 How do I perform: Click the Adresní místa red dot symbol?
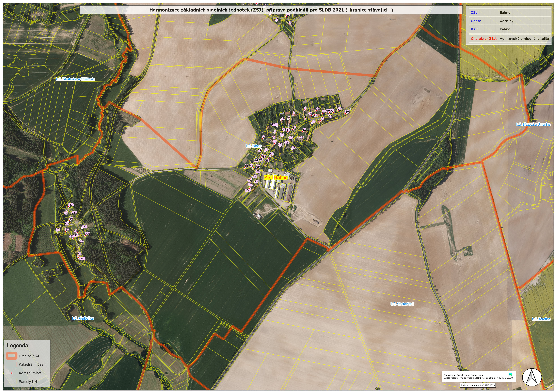11,373
